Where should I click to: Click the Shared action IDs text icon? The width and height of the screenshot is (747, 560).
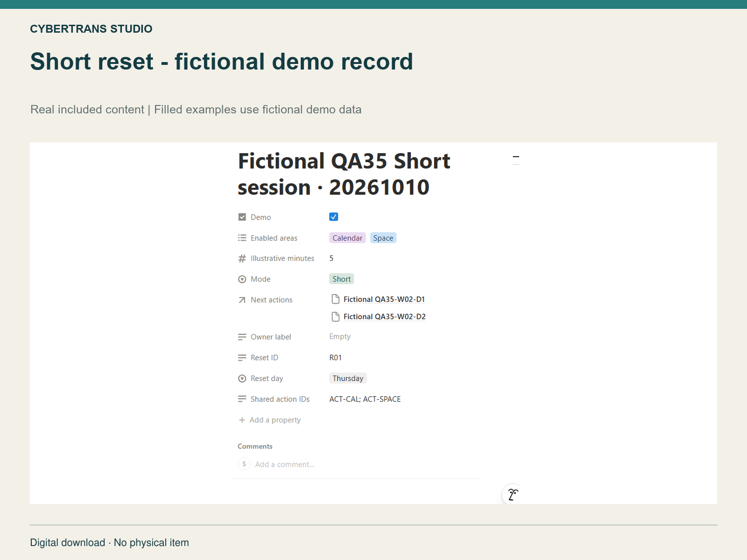coord(242,399)
